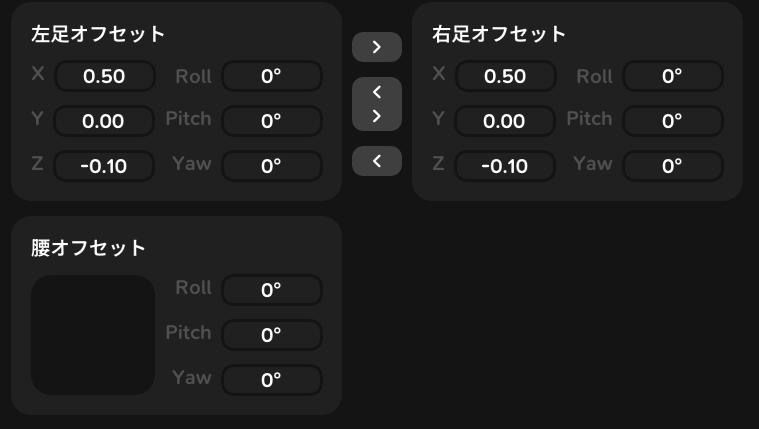
Task: Select the waist offset Pitch field
Action: pos(271,335)
